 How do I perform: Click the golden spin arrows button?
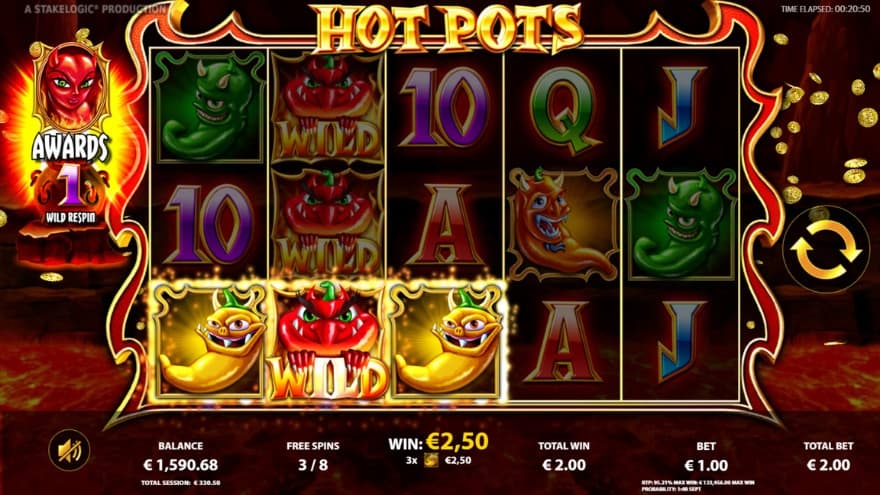point(826,249)
